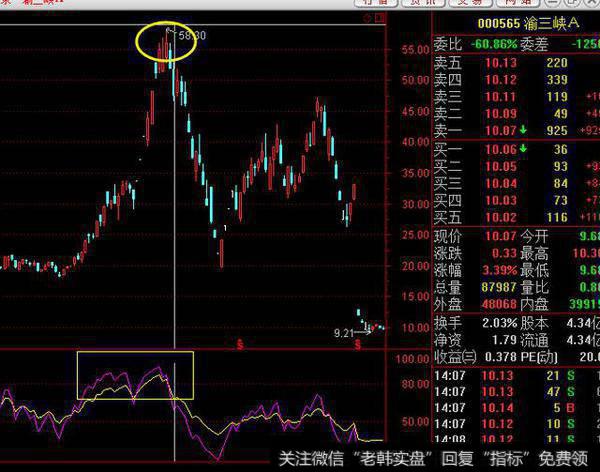Click the 40.00 price axis label
Image resolution: width=600 pixels, height=472 pixels.
tap(415, 142)
